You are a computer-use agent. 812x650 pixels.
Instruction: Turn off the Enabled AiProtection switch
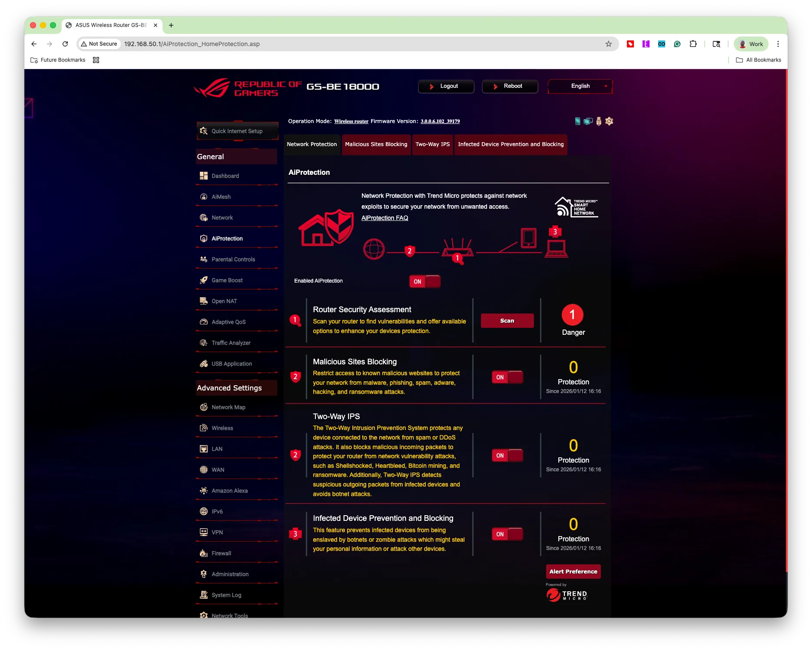coord(424,281)
